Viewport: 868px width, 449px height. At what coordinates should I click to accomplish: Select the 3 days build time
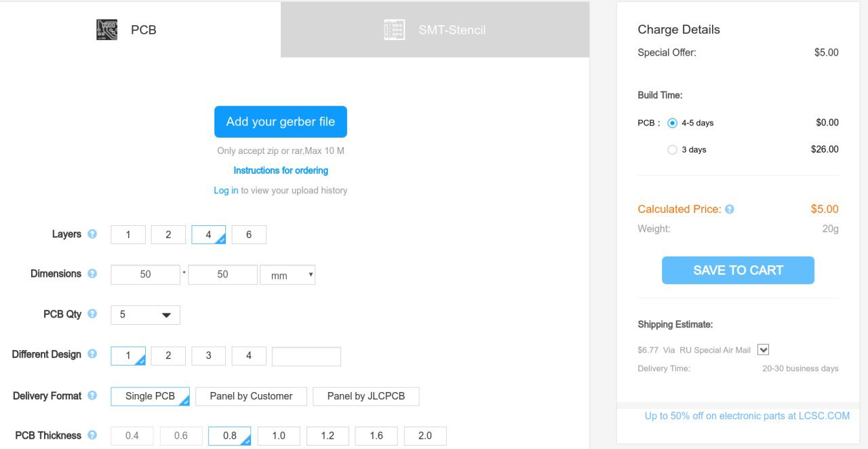[x=672, y=150]
